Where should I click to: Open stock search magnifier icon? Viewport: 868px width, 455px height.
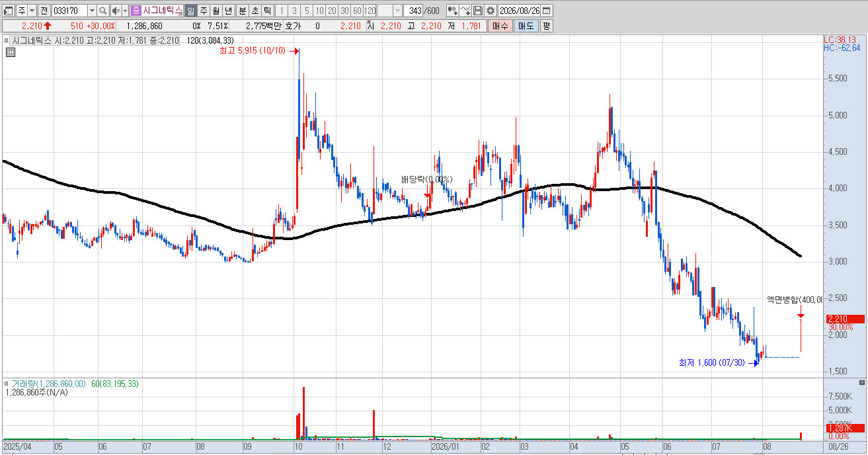[103, 11]
